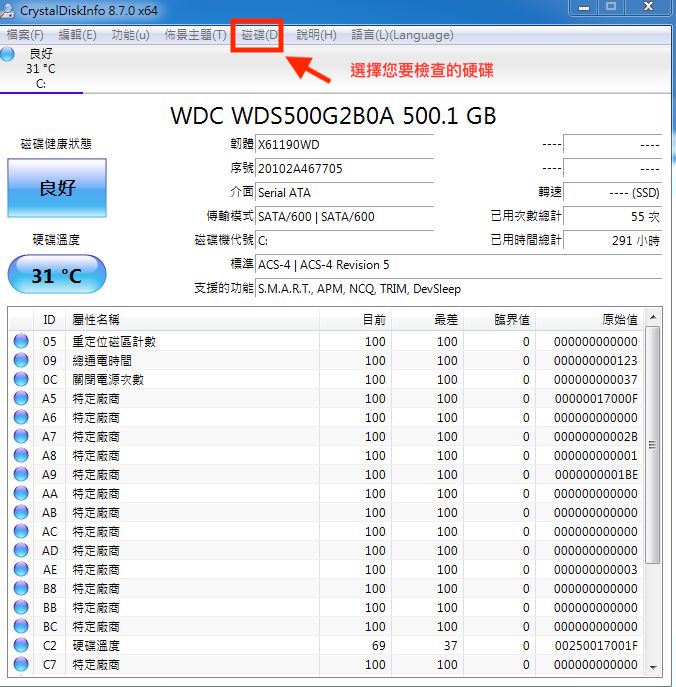Screen dimensions: 676x687
Task: Click the status icon of row A7
Action: click(x=21, y=436)
